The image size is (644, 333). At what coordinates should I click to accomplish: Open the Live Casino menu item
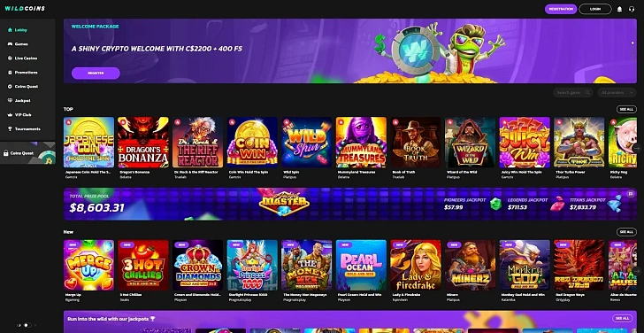tap(23, 58)
